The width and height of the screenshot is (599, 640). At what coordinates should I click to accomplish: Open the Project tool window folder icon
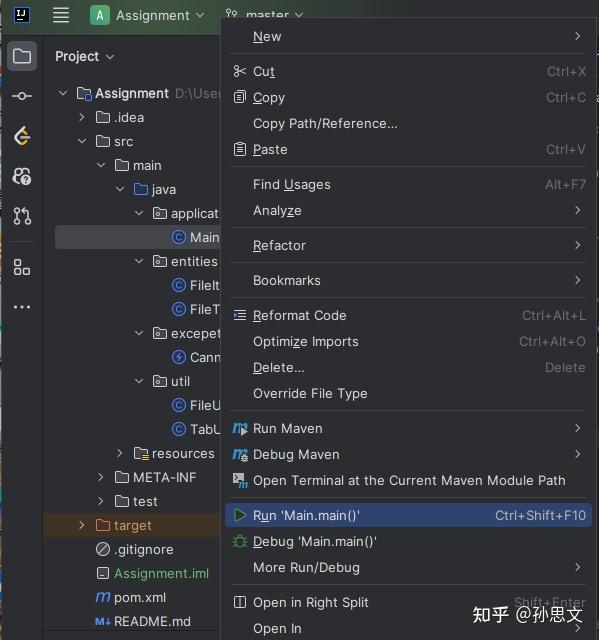tap(22, 56)
